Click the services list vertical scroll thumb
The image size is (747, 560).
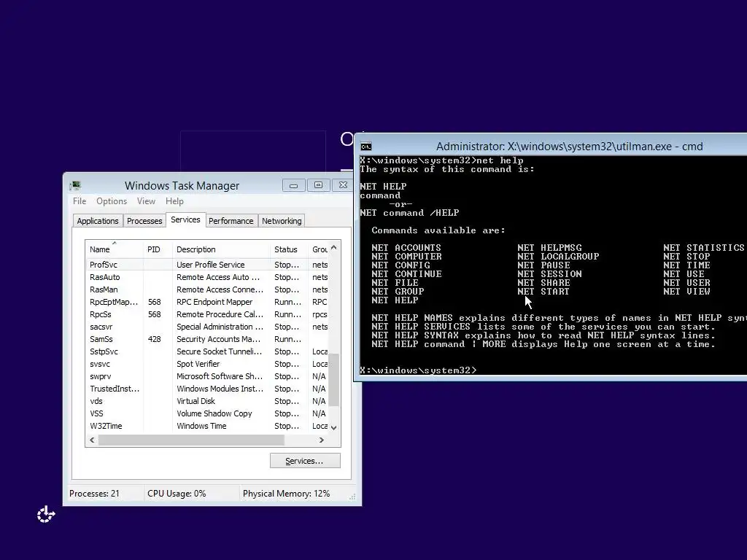(334, 379)
